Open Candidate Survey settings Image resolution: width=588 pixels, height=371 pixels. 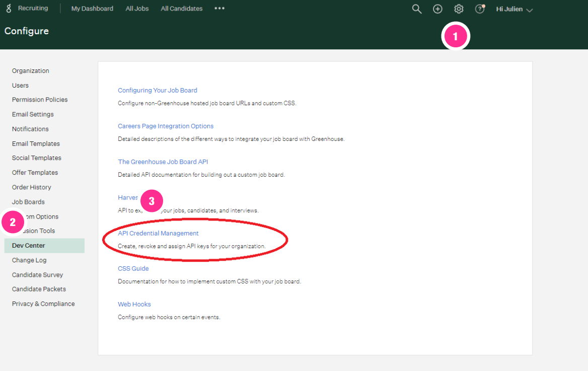[x=37, y=275]
